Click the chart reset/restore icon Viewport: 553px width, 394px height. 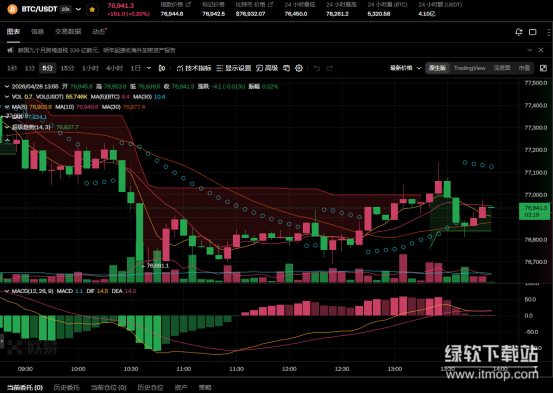pyautogui.click(x=286, y=68)
